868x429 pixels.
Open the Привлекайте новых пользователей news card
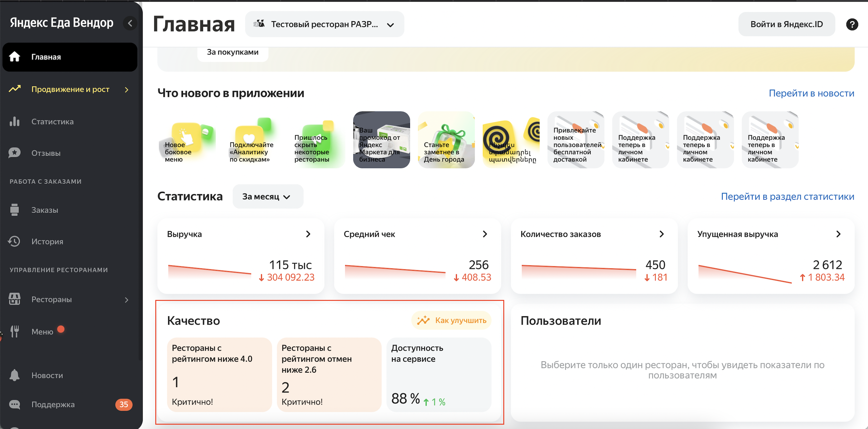pyautogui.click(x=576, y=140)
